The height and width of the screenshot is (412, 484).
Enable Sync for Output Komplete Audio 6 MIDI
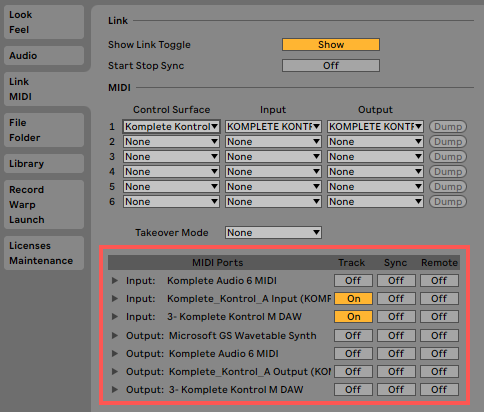(396, 354)
